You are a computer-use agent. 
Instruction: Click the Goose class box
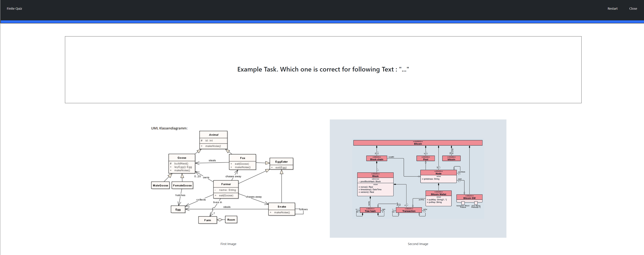(x=182, y=163)
